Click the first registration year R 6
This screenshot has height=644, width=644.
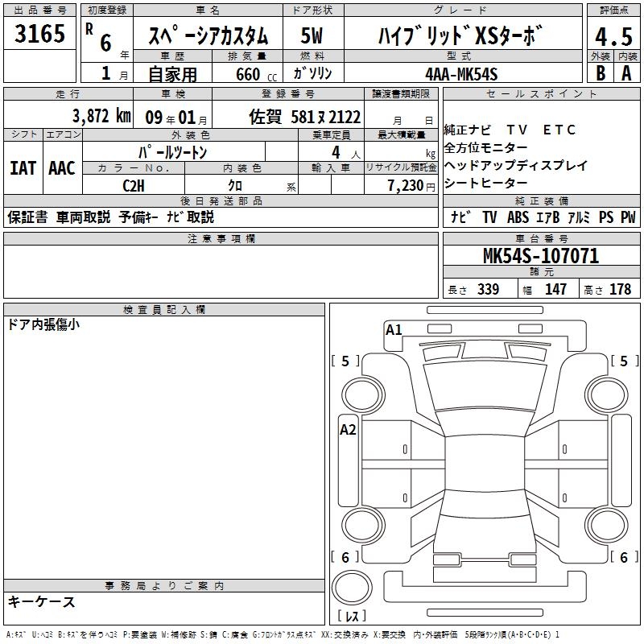pos(98,38)
